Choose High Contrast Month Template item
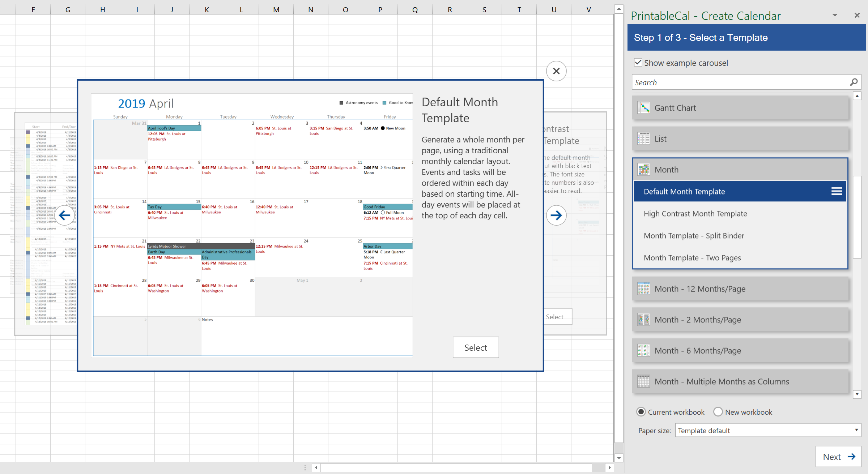 [695, 214]
